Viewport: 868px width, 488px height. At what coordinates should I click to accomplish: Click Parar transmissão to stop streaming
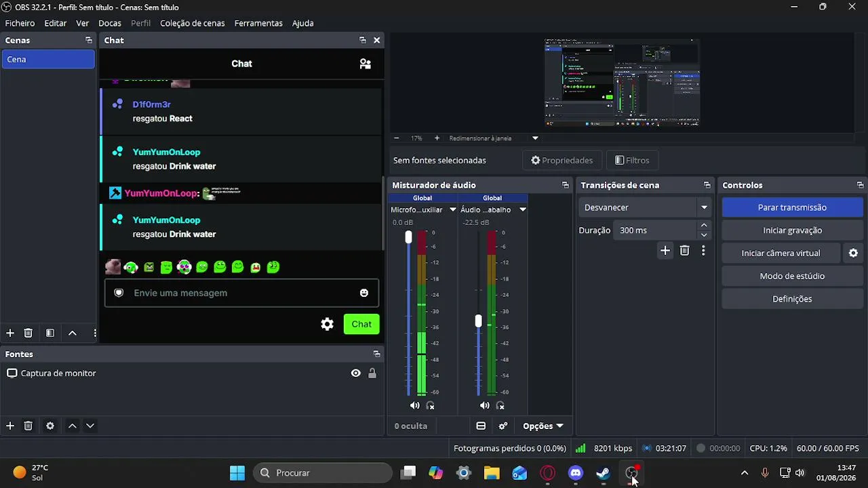pos(792,207)
